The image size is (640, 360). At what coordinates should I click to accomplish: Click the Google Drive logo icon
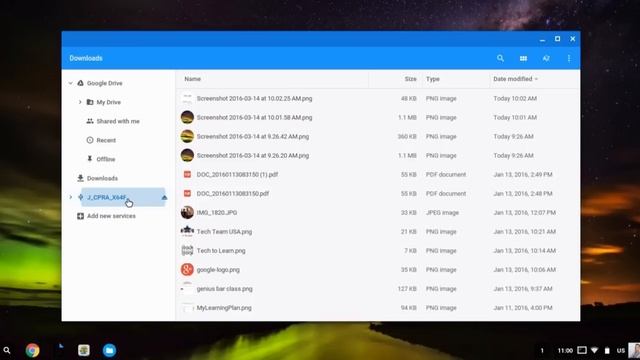point(80,83)
